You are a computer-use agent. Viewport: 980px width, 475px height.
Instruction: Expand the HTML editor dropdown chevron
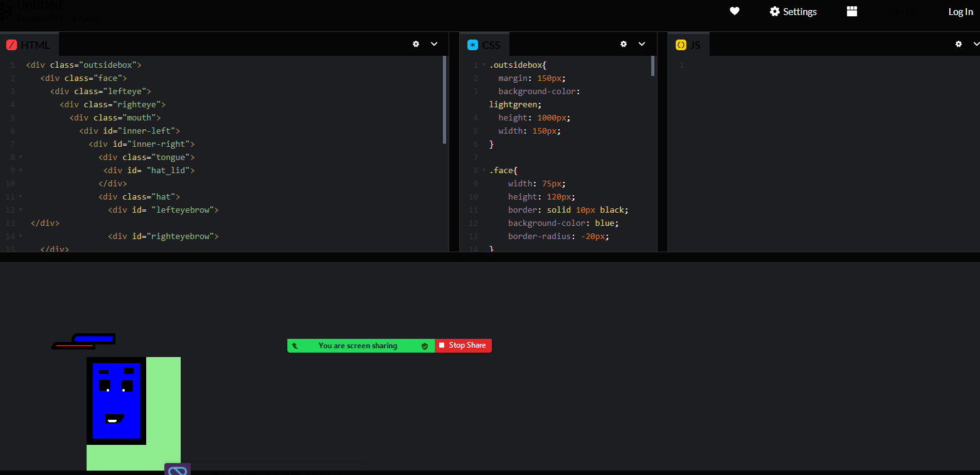point(434,44)
